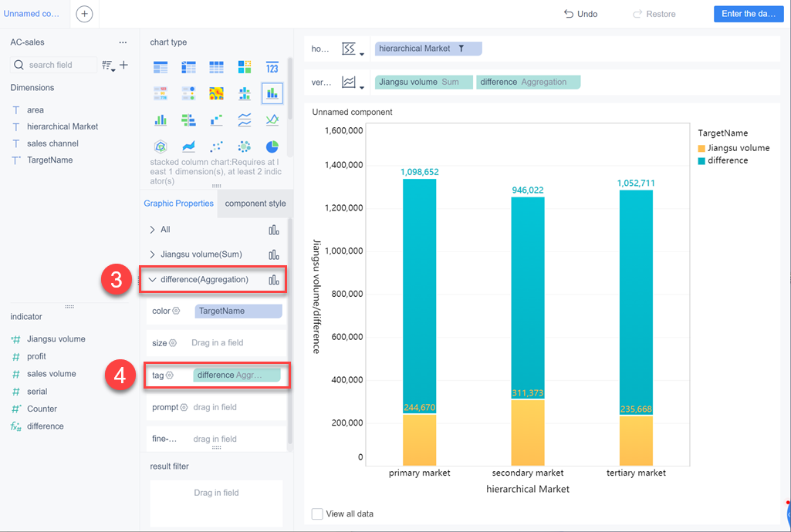
Task: Select the waterfall chart type
Action: click(x=216, y=120)
